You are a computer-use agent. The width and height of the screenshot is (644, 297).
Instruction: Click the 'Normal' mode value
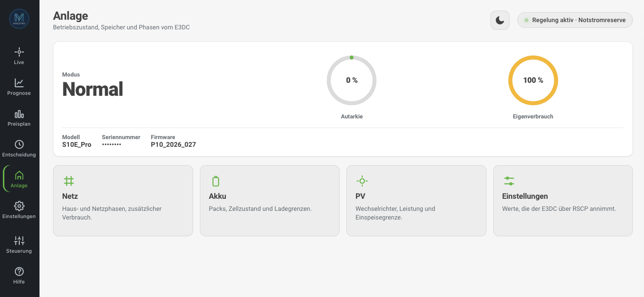pyautogui.click(x=92, y=89)
